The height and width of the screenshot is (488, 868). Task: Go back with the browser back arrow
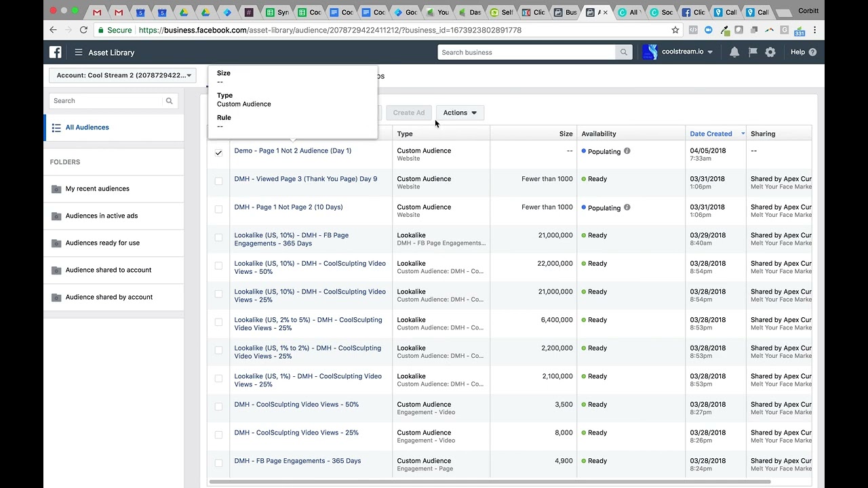(54, 30)
